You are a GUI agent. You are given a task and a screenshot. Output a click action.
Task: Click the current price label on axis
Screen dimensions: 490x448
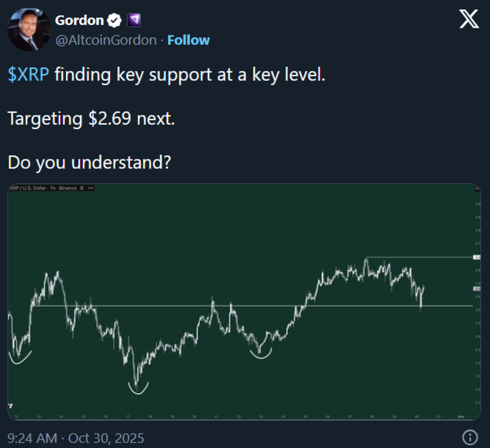[x=477, y=288]
